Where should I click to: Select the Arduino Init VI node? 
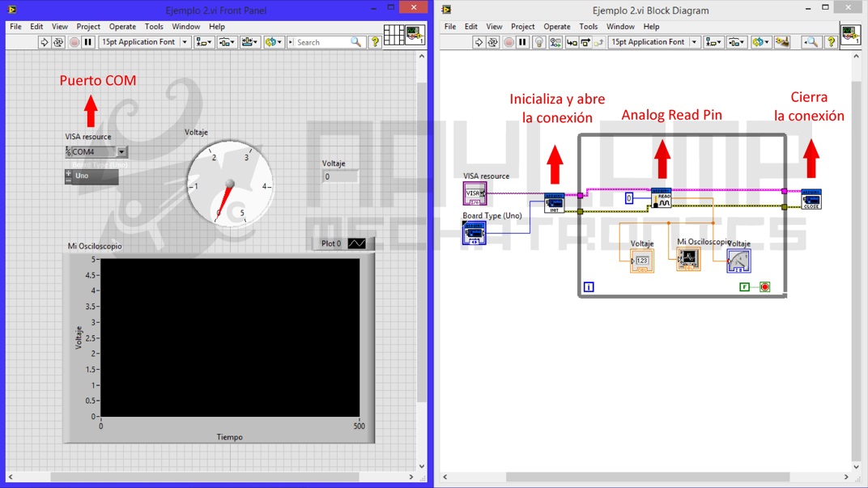point(555,203)
